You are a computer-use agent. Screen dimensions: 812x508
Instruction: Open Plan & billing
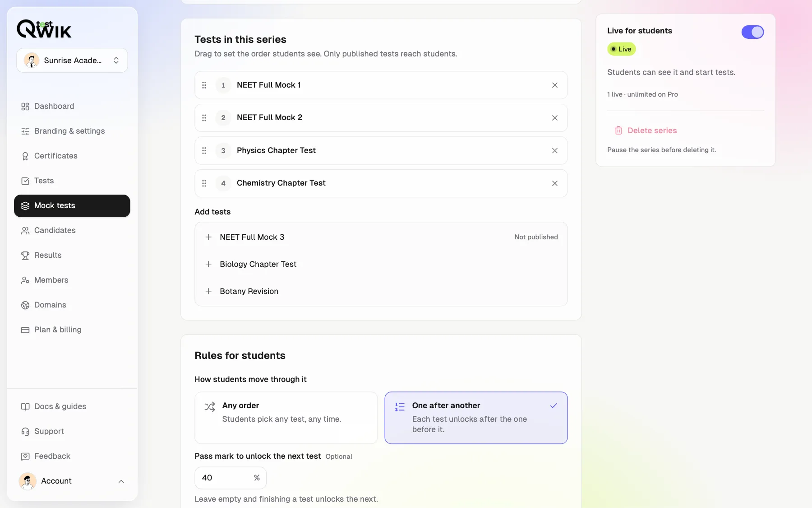click(x=72, y=330)
